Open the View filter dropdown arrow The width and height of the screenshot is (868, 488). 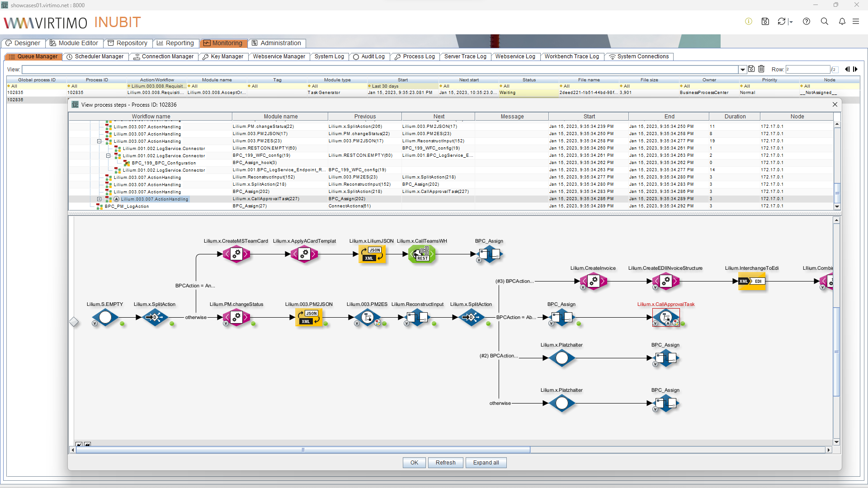tap(742, 69)
